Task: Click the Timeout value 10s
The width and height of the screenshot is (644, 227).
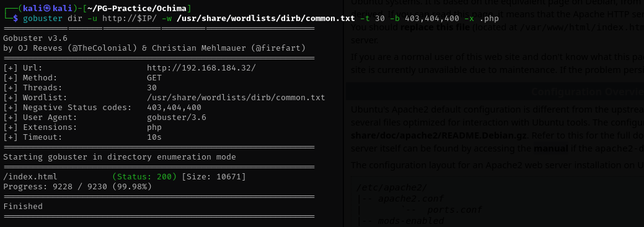Action: (154, 137)
